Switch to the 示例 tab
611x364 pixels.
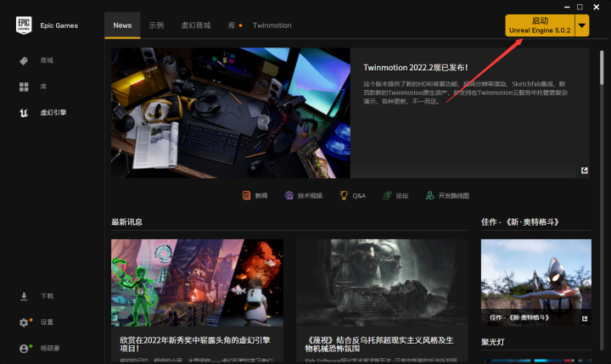point(156,25)
